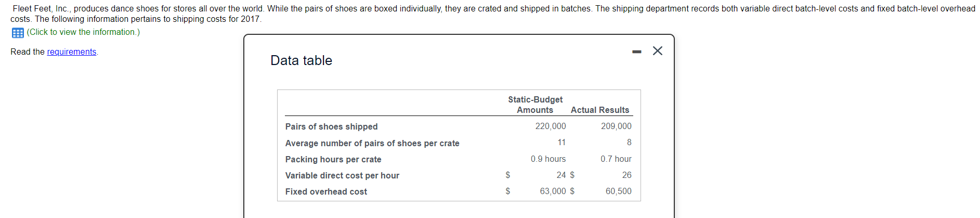Viewport: 980px width, 218px height.
Task: Open the "Click to view the information" link
Action: click(x=83, y=32)
